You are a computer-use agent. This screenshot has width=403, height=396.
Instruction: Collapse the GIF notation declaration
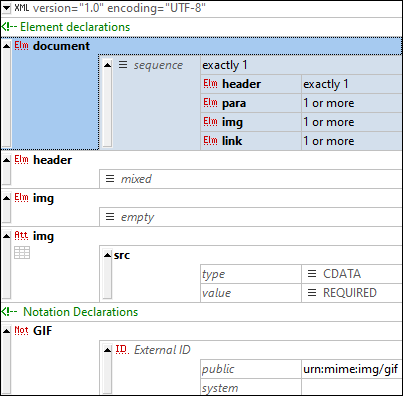click(6, 331)
